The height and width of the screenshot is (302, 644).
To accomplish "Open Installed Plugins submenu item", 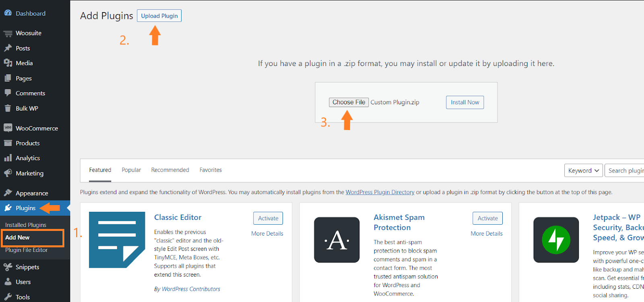I will [x=26, y=225].
